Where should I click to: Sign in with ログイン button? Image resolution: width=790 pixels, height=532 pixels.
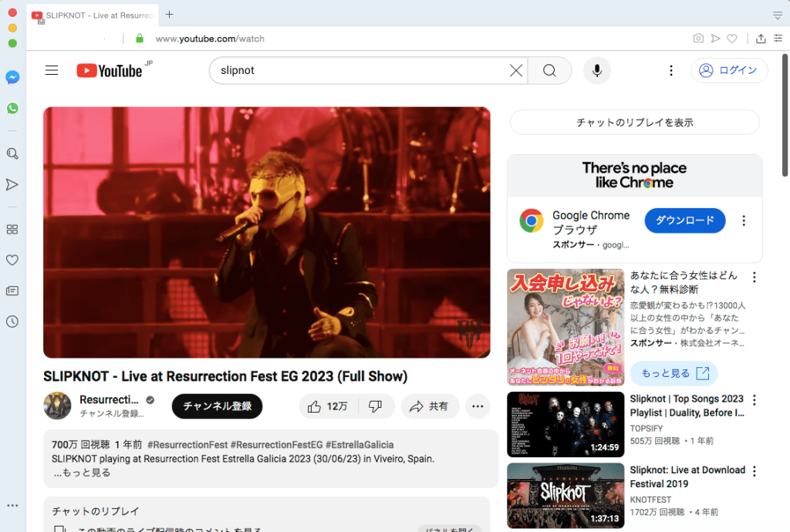coord(730,70)
